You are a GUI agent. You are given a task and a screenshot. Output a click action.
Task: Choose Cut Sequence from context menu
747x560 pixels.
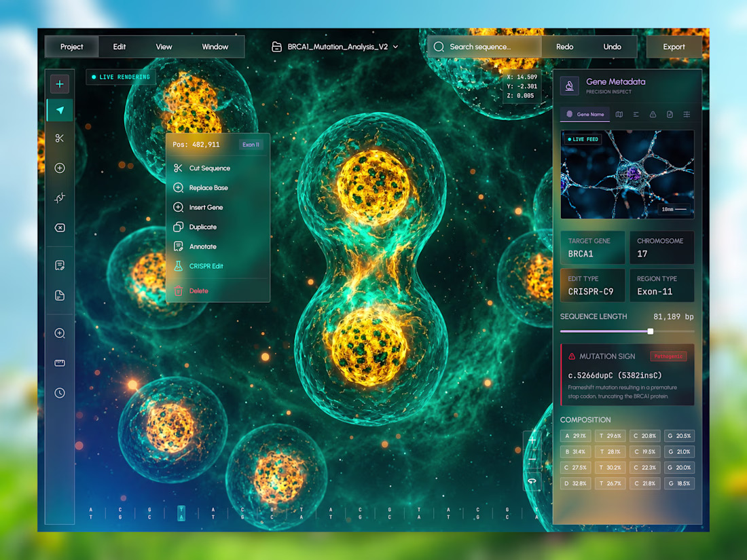218,168
